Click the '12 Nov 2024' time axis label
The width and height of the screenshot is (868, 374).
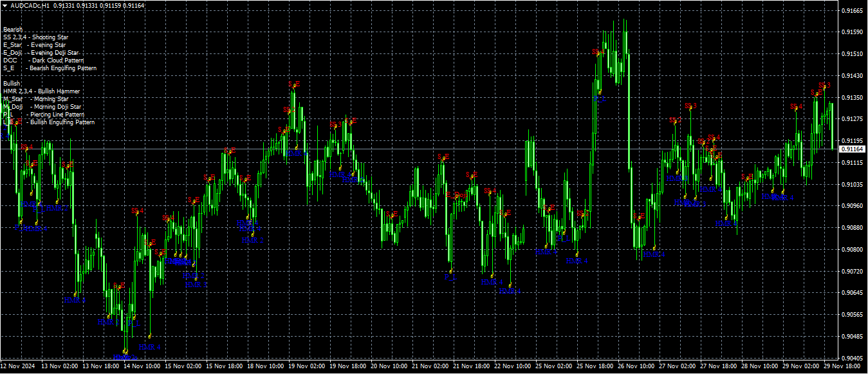click(x=18, y=366)
